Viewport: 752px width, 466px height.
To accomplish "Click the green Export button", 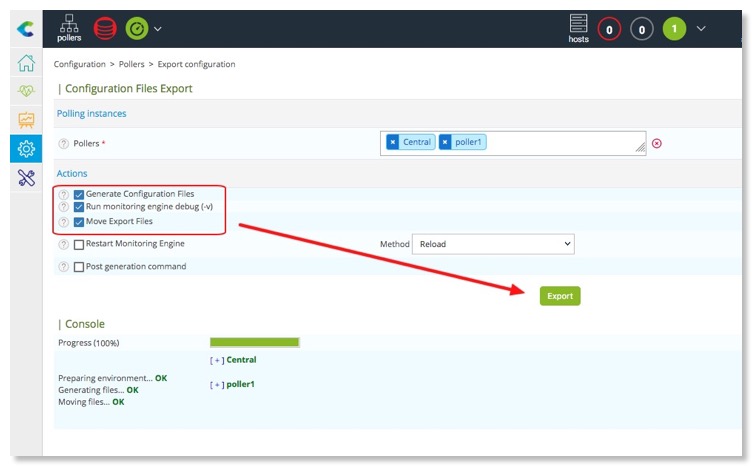I will click(x=560, y=296).
